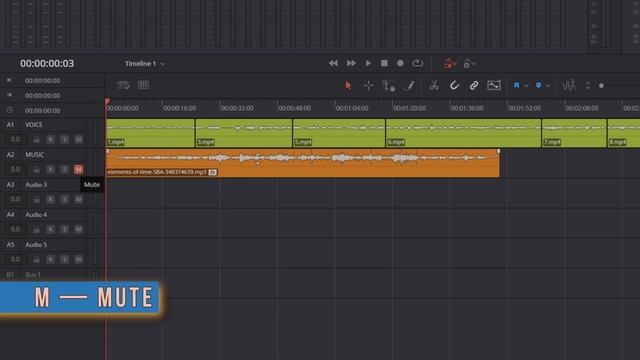Click the range in timecode field
The height and width of the screenshot is (360, 640).
pyautogui.click(x=42, y=81)
